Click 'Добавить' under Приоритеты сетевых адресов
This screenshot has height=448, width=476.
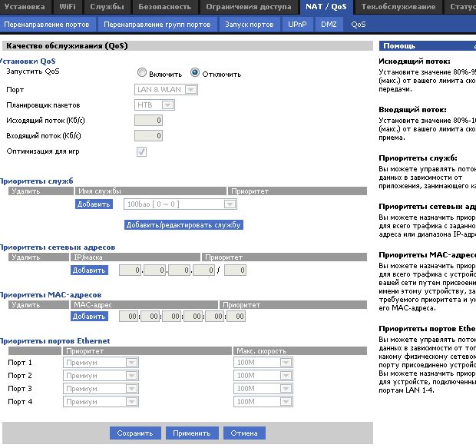89,270
